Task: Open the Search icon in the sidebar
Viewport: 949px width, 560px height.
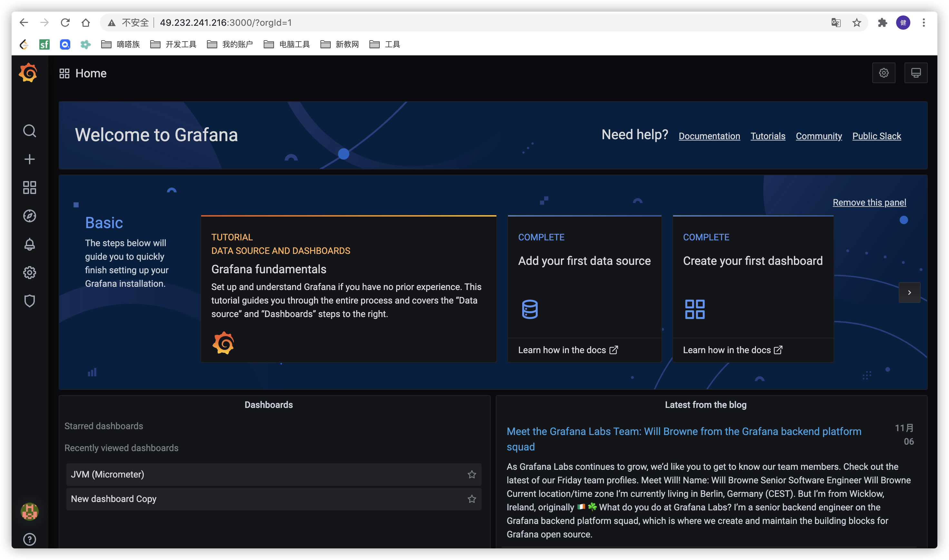Action: coord(29,131)
